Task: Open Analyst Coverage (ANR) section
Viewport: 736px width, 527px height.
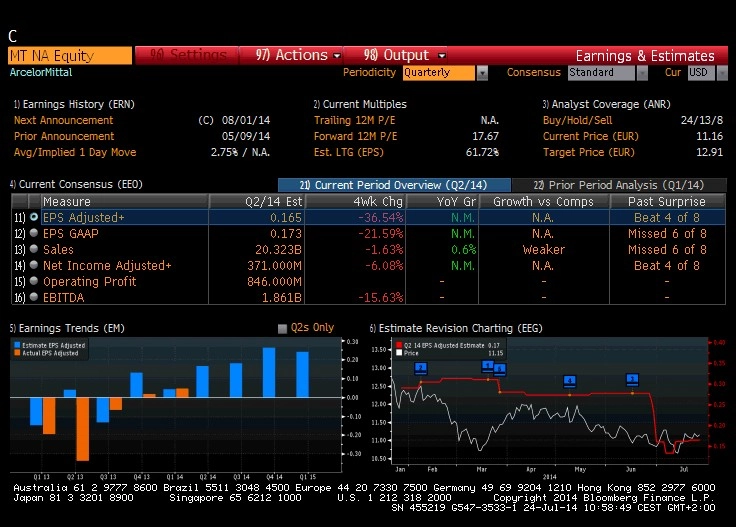Action: [606, 104]
